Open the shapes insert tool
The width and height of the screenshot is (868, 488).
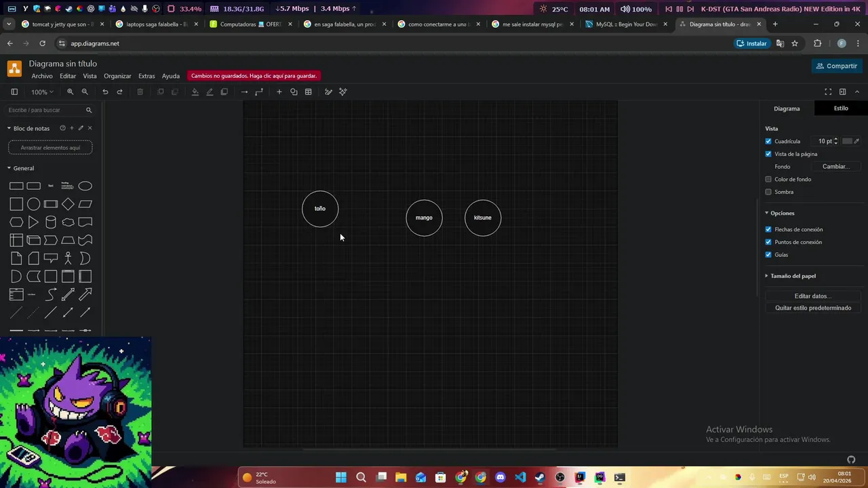pos(294,92)
